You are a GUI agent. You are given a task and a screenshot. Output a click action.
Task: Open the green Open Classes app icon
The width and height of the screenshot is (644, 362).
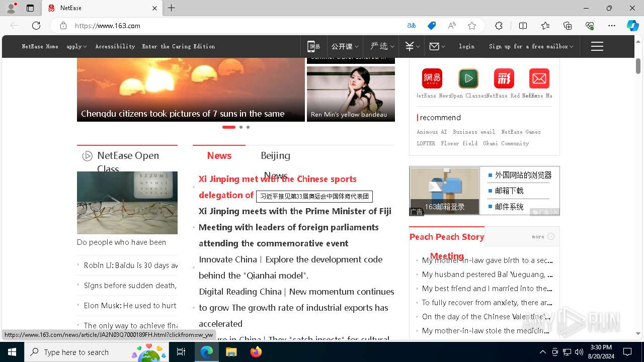pyautogui.click(x=468, y=78)
